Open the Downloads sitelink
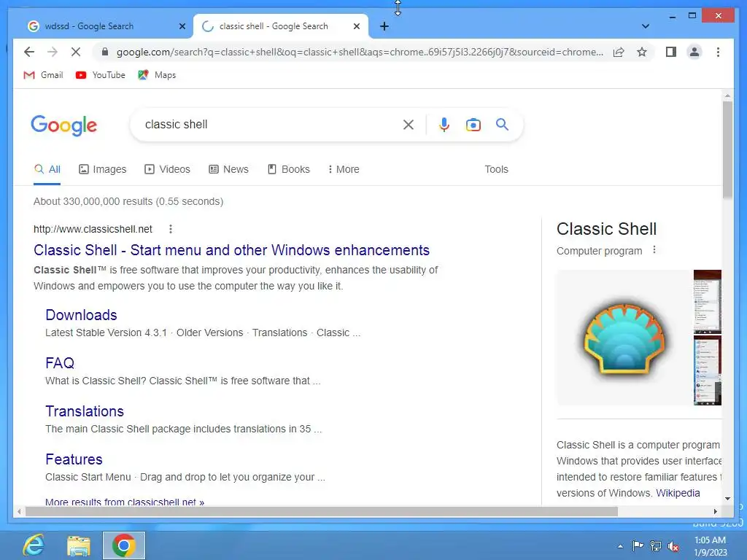This screenshot has width=747, height=560. [81, 315]
